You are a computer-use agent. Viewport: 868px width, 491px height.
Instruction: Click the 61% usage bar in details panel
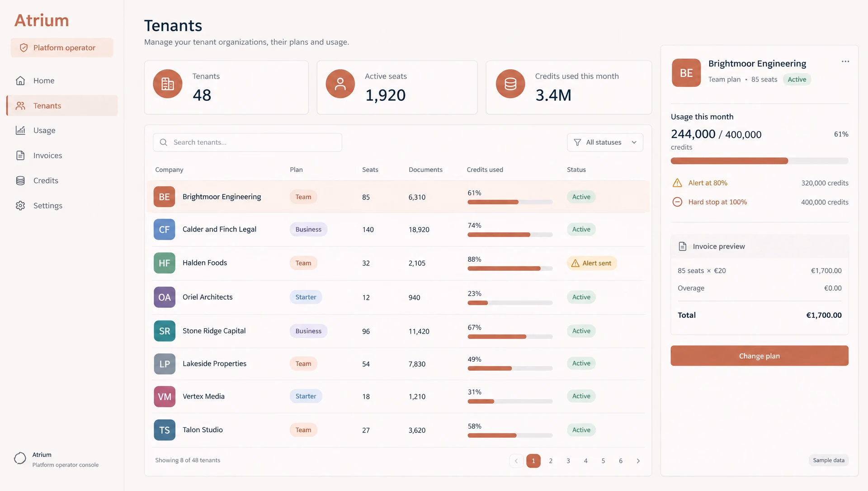[x=759, y=161]
